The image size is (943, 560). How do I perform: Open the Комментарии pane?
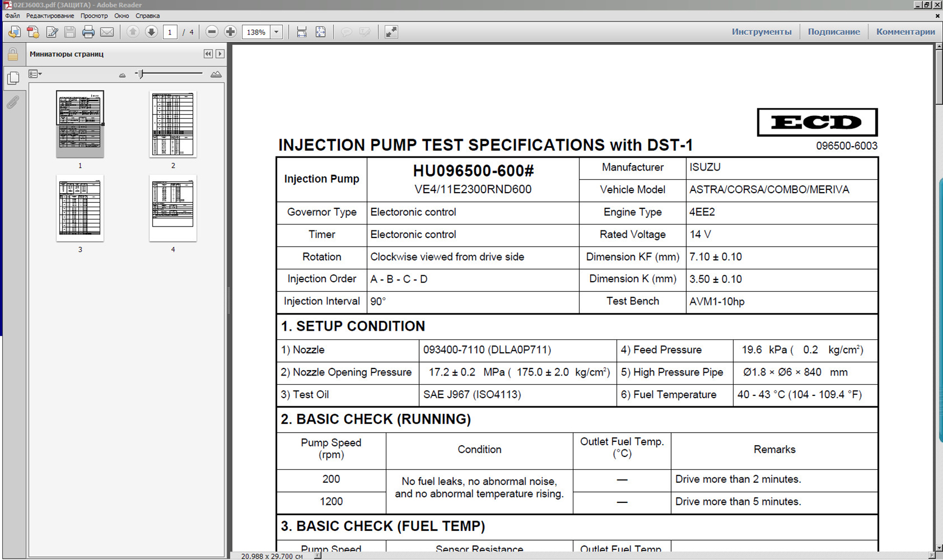[x=905, y=32]
